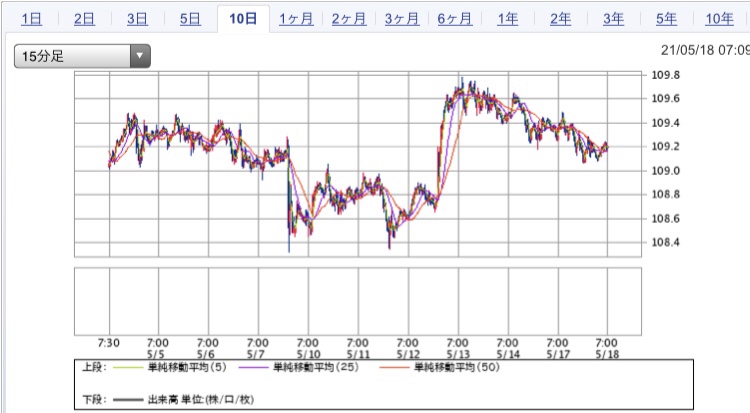Click the 出来高 volume legend entry
This screenshot has width=750, height=413.
[201, 400]
